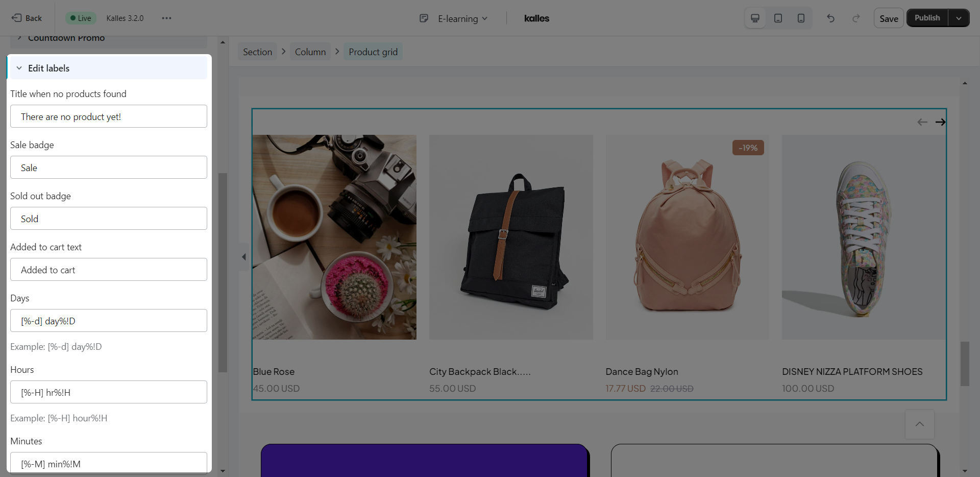The height and width of the screenshot is (477, 980).
Task: Click the Dance Bag Nylon title
Action: (x=642, y=372)
